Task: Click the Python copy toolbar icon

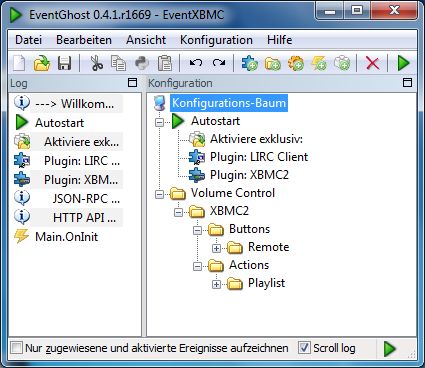Action: [142, 63]
